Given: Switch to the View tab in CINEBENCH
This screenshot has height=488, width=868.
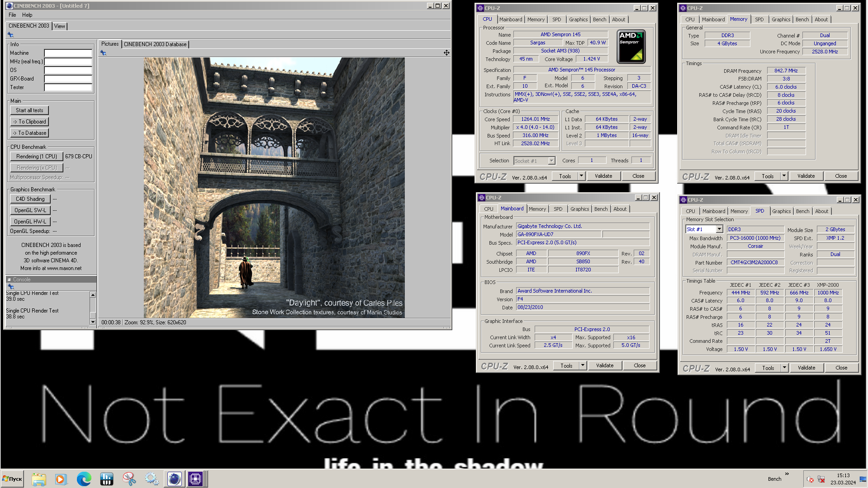Looking at the screenshot, I should (x=60, y=26).
